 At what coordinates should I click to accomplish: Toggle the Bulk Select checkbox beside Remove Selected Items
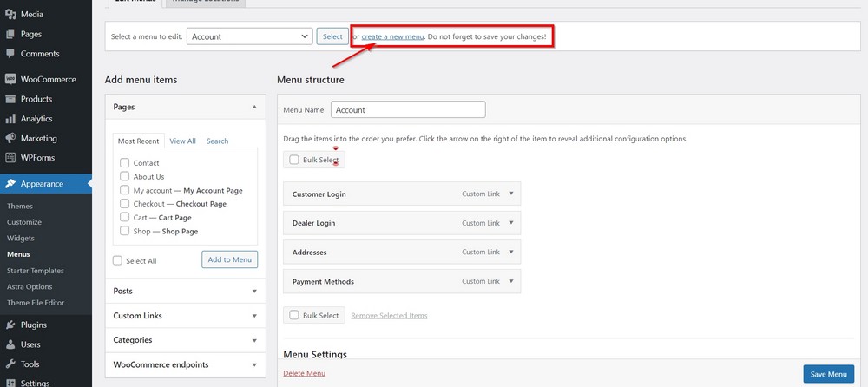[x=294, y=316]
